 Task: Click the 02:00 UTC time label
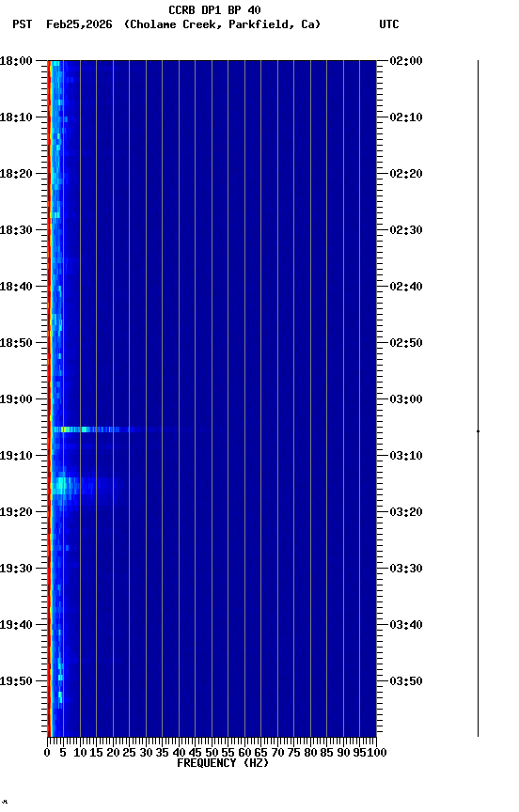[406, 61]
